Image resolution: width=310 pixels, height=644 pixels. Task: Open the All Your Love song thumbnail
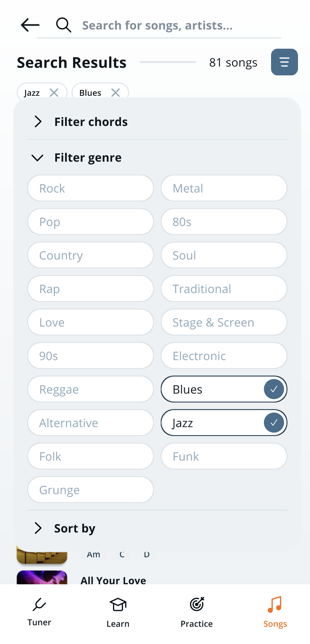click(42, 577)
